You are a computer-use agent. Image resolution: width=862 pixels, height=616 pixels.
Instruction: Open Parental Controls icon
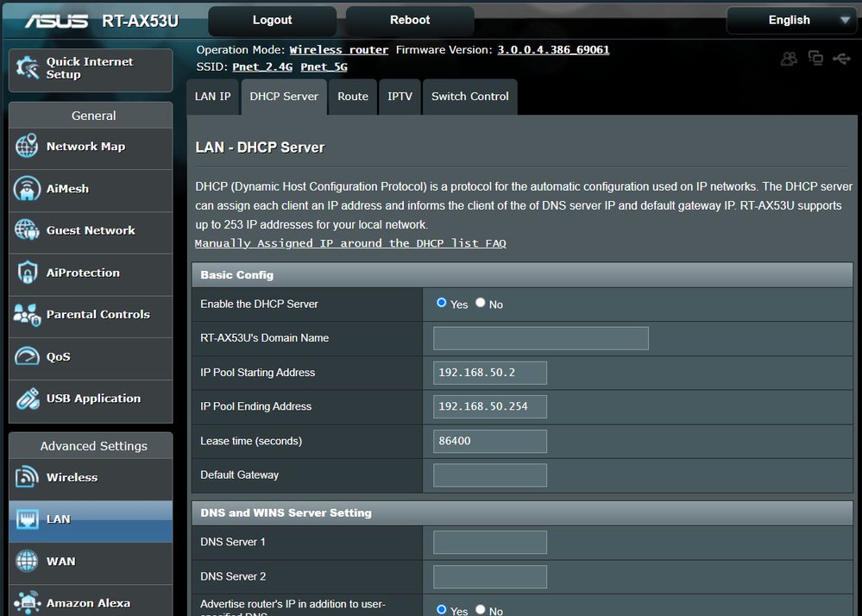point(28,315)
